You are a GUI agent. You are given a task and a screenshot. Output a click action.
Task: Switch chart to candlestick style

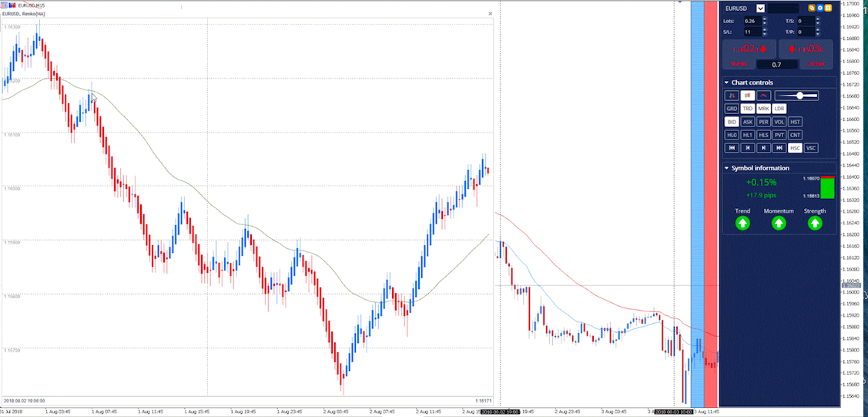pyautogui.click(x=748, y=96)
